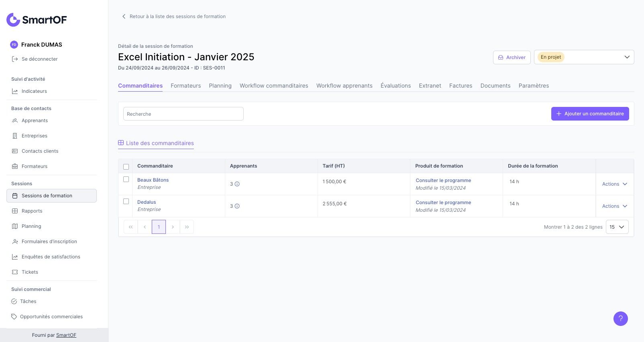This screenshot has width=644, height=342.
Task: Click the back arrow to sessions list
Action: click(x=124, y=16)
